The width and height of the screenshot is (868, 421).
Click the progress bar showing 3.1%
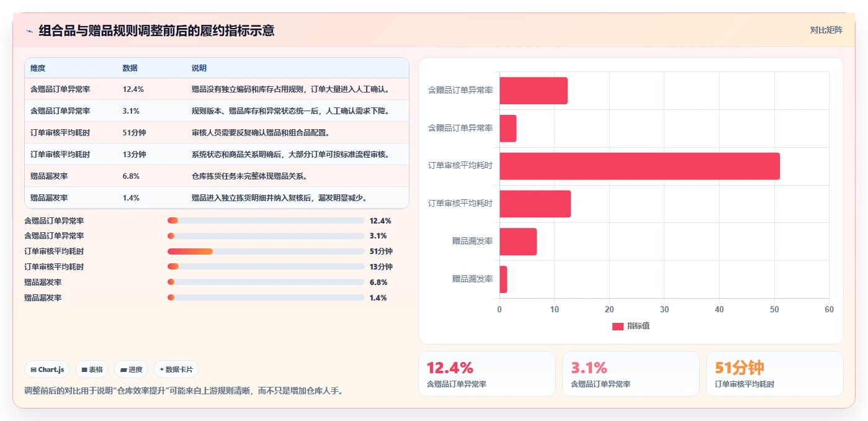coord(266,236)
